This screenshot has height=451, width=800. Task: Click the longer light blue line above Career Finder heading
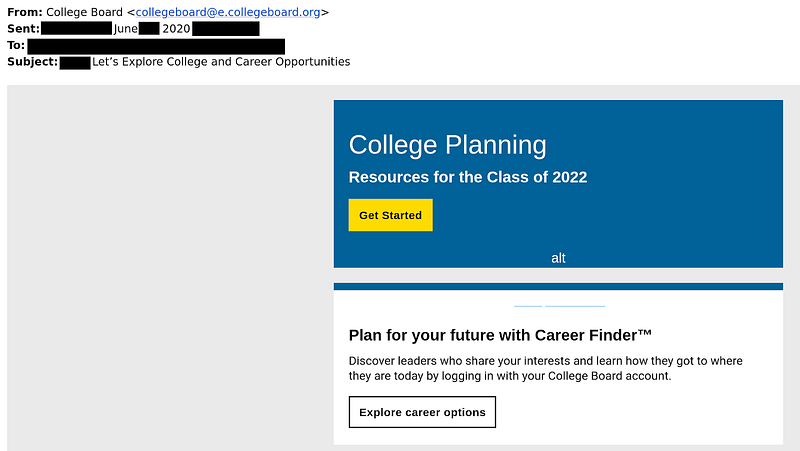click(x=575, y=306)
